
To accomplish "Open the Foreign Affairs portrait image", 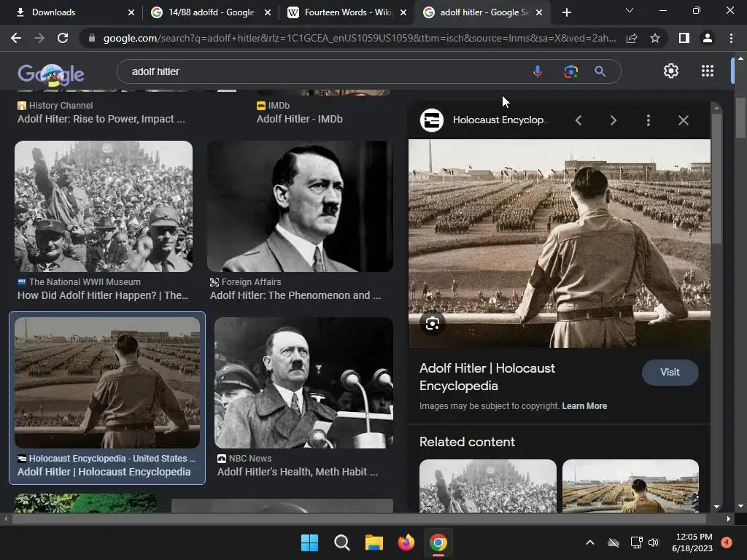I will tap(300, 206).
